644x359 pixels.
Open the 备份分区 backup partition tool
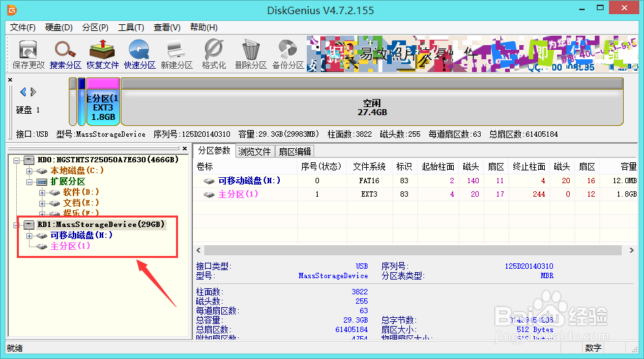288,54
